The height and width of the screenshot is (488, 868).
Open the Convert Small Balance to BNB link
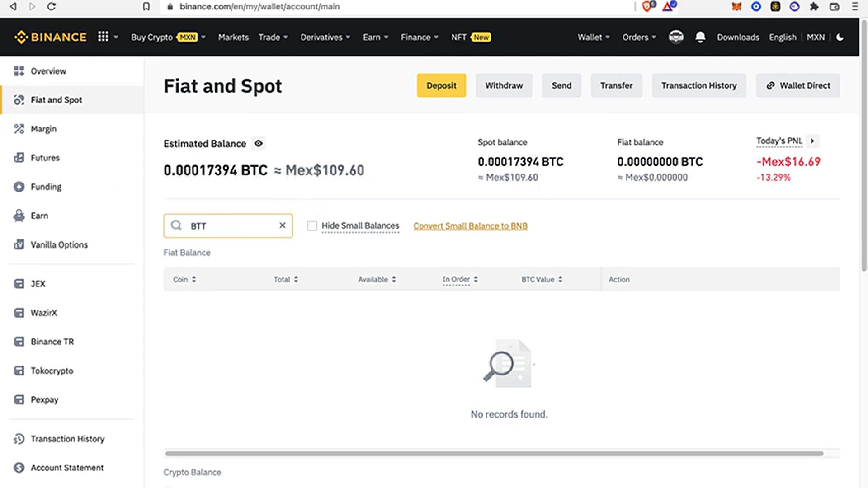pos(471,226)
